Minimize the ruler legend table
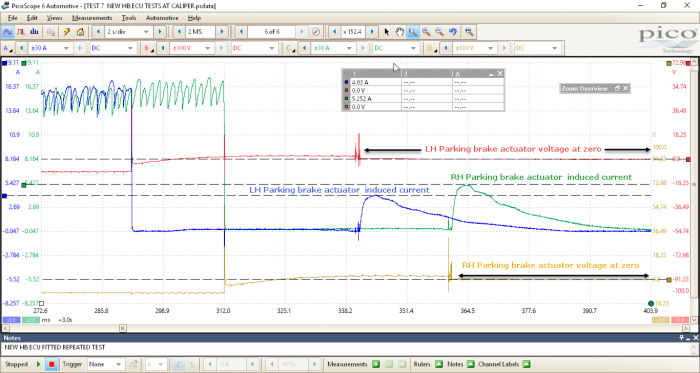Viewport: 700px width, 373px height. pyautogui.click(x=491, y=74)
